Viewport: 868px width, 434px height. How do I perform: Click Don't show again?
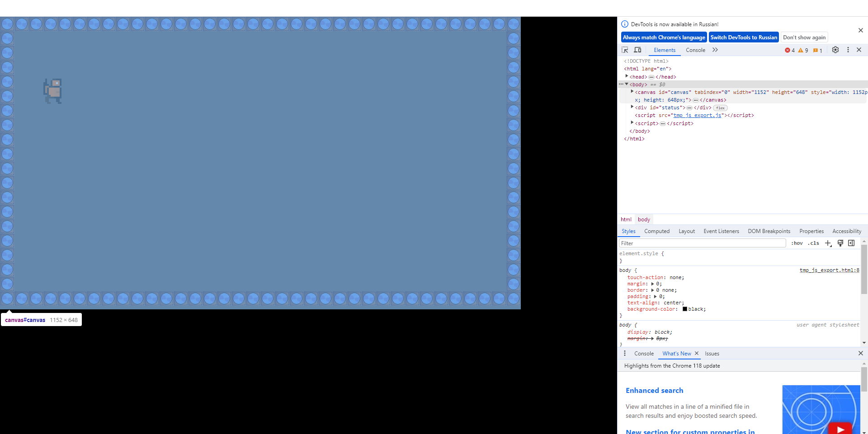[x=804, y=37]
